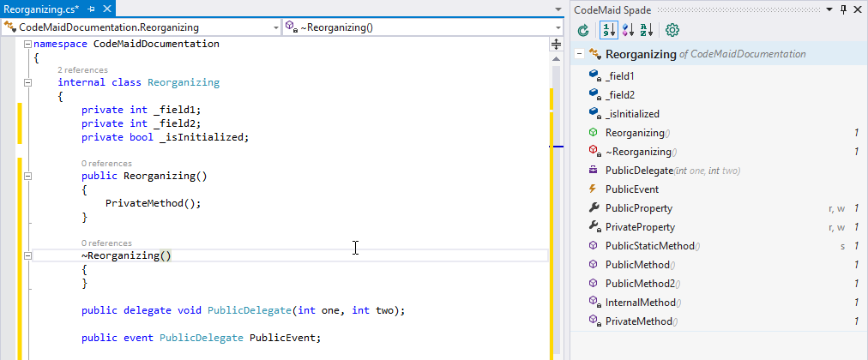The width and height of the screenshot is (868, 360).
Task: Click the green Reorganizing constructor icon
Action: click(x=594, y=133)
